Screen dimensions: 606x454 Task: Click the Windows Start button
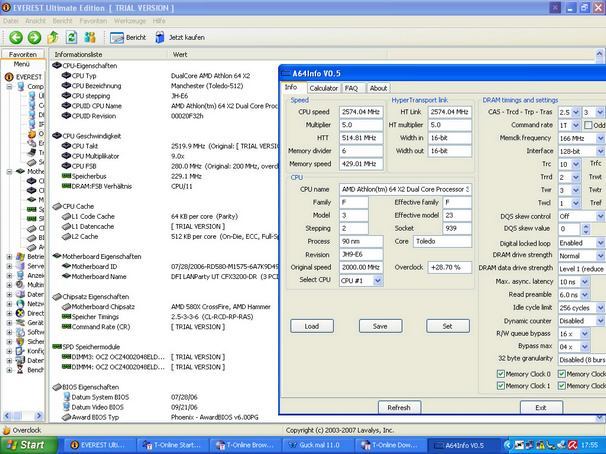26,445
